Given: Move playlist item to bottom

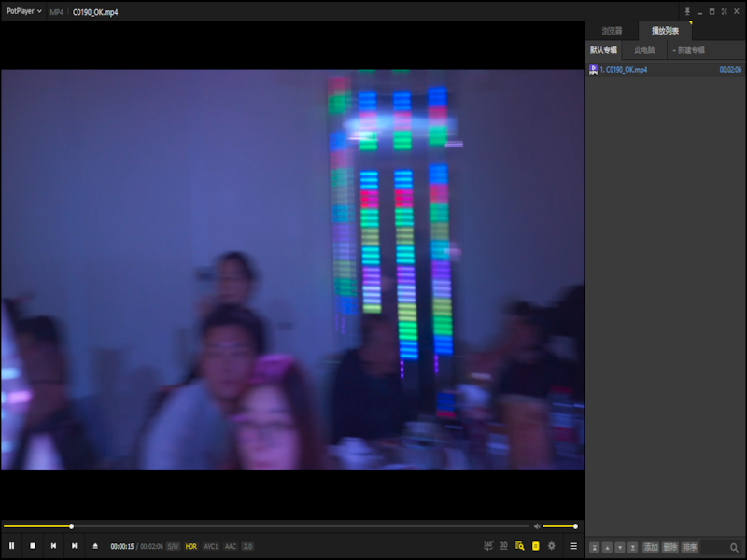Looking at the screenshot, I should tap(633, 548).
